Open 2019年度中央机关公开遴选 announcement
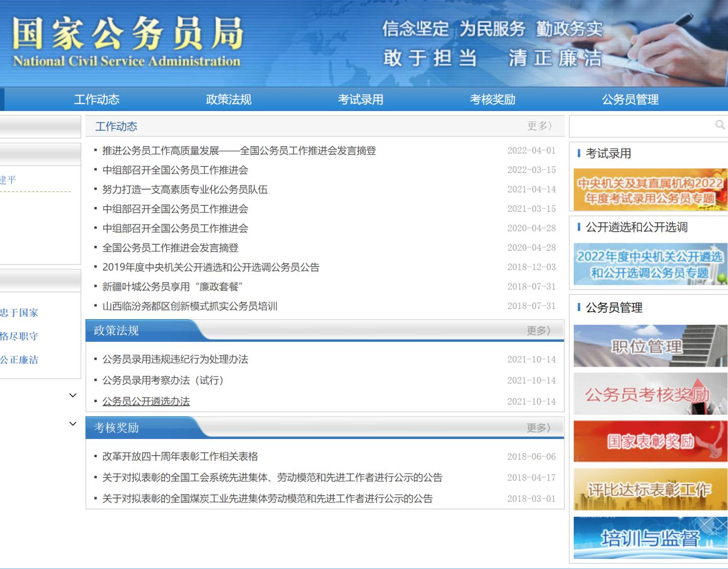Screen dimensions: 728x569 [x=211, y=267]
